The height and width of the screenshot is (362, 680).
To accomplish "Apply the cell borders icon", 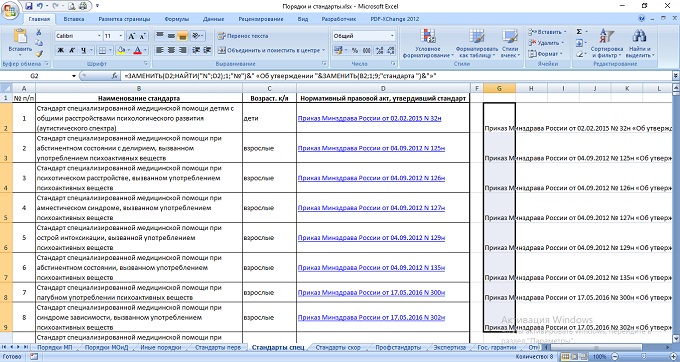I will tap(102, 50).
